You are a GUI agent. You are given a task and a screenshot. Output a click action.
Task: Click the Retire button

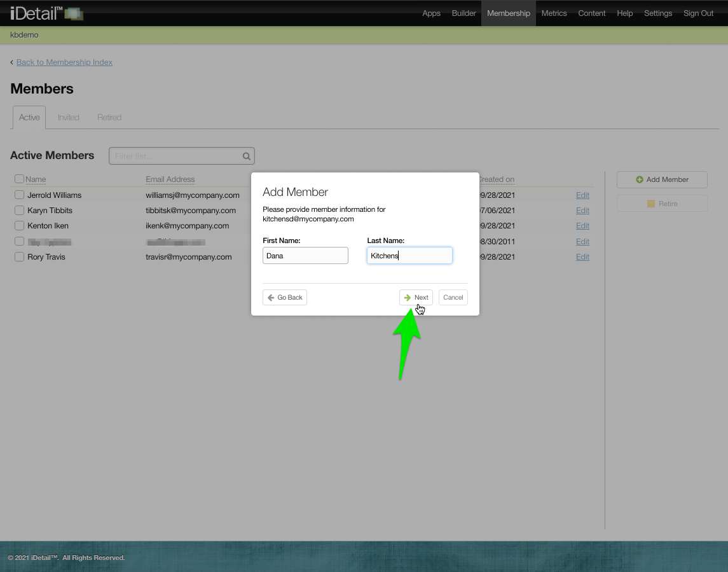tap(662, 204)
